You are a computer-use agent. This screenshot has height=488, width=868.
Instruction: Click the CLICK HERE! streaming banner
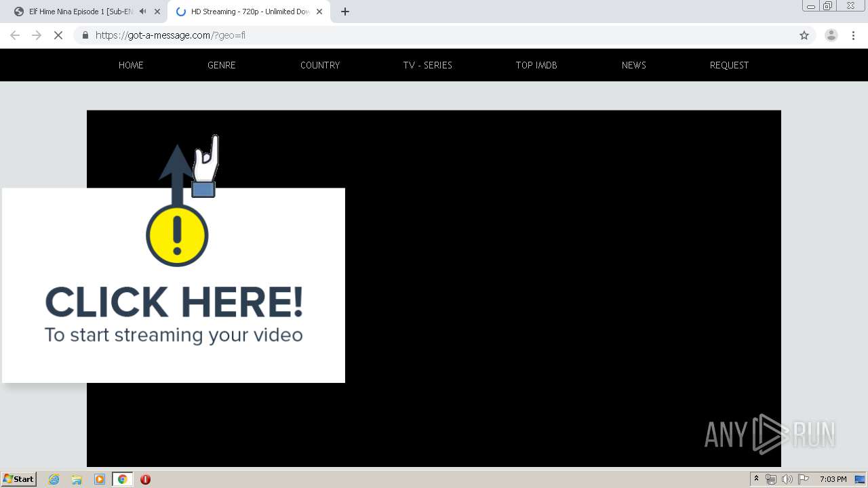pos(174,285)
